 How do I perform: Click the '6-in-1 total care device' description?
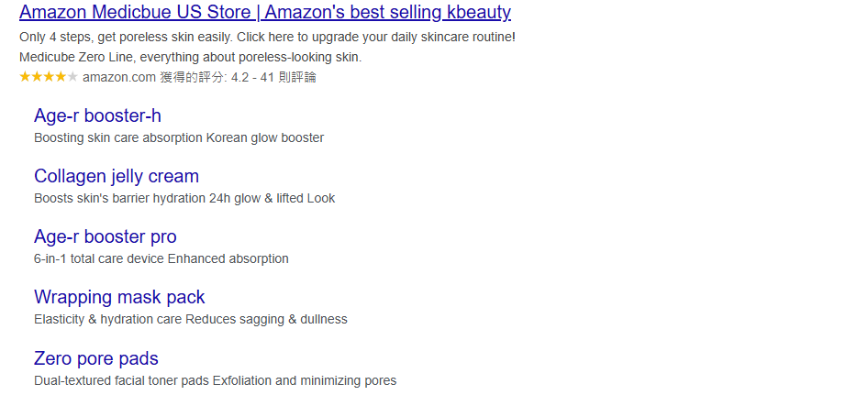click(x=98, y=259)
